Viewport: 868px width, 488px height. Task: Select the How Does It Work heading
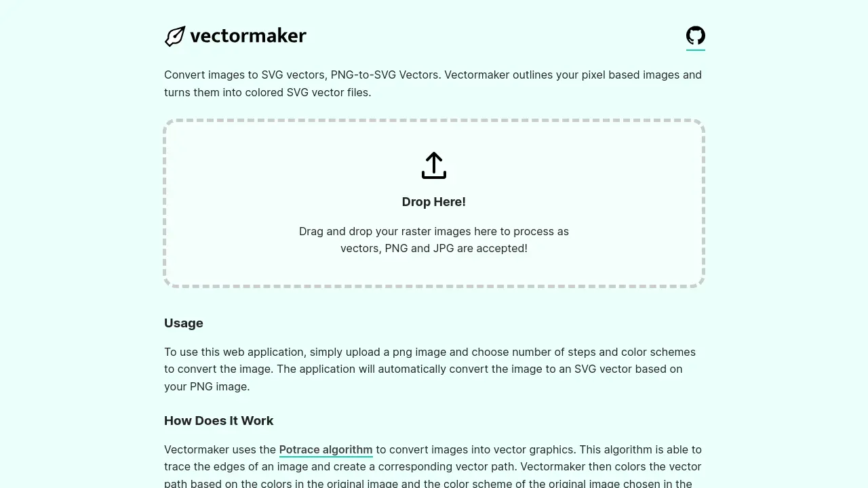coord(218,420)
